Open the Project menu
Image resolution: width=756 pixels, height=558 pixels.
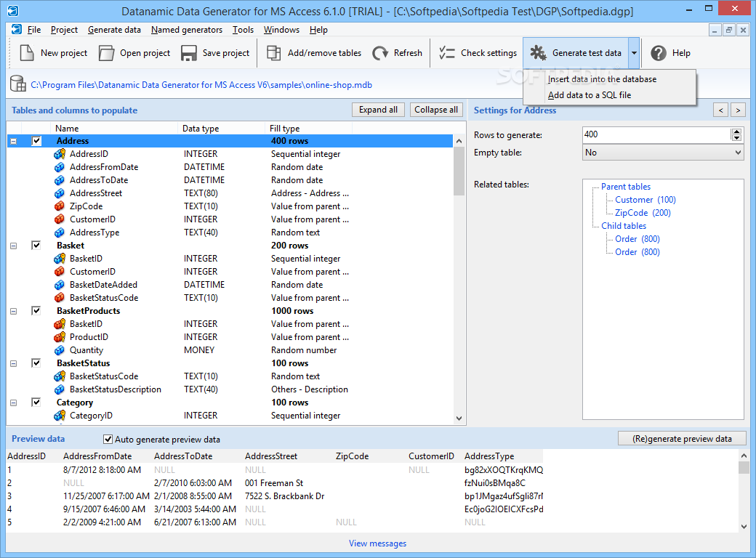[64, 29]
